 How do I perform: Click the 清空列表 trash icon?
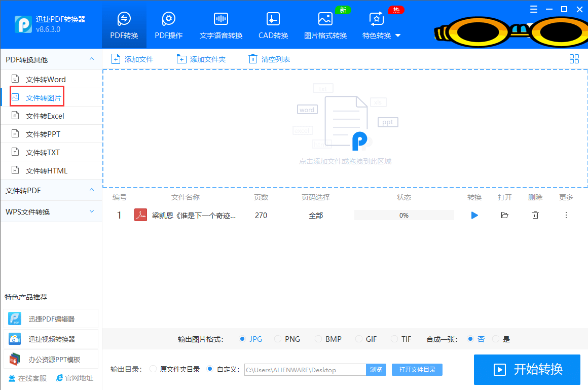(x=253, y=59)
